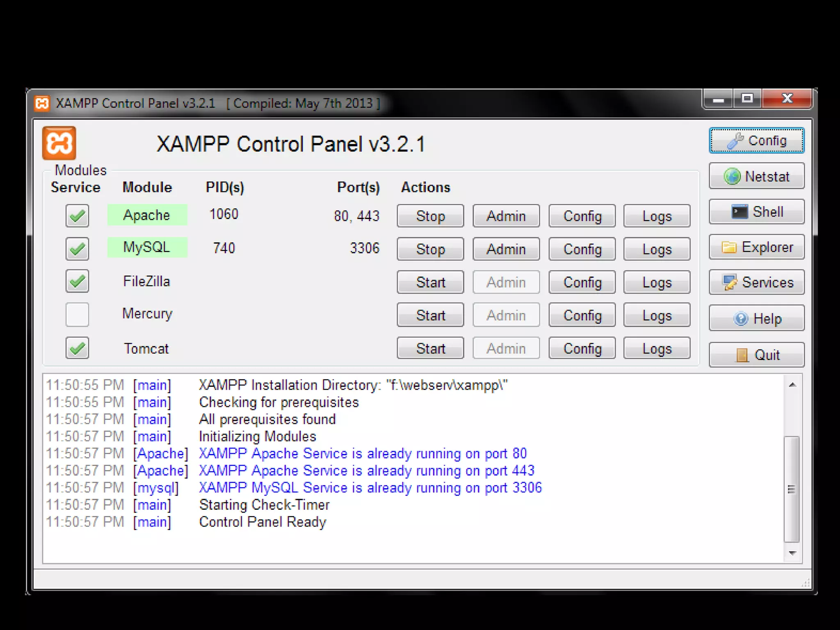Click the Apache PID value 1060

click(x=224, y=214)
